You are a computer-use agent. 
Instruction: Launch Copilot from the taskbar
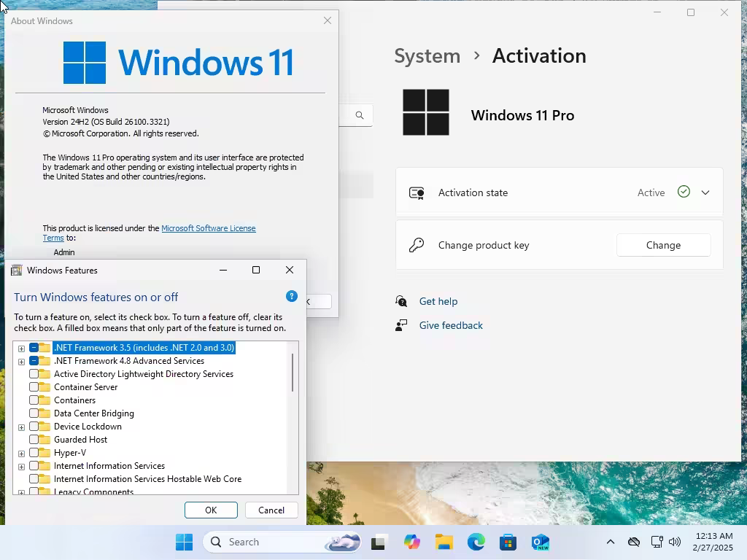click(411, 542)
